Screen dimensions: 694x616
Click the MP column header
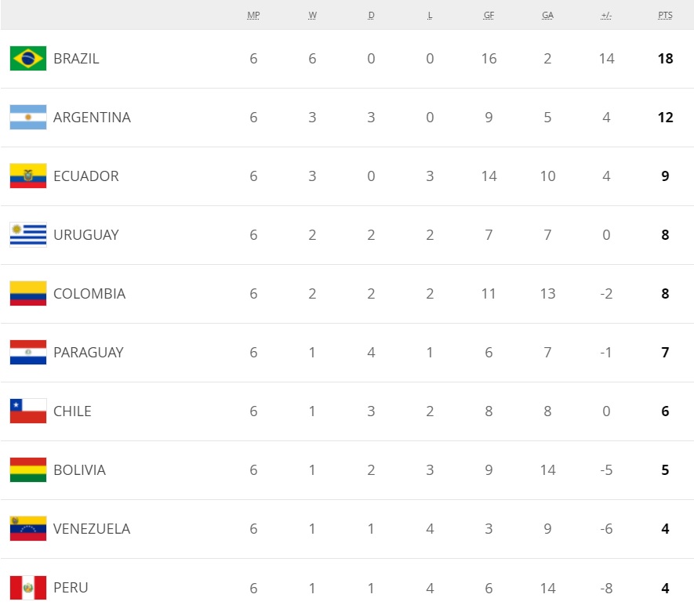pyautogui.click(x=253, y=15)
